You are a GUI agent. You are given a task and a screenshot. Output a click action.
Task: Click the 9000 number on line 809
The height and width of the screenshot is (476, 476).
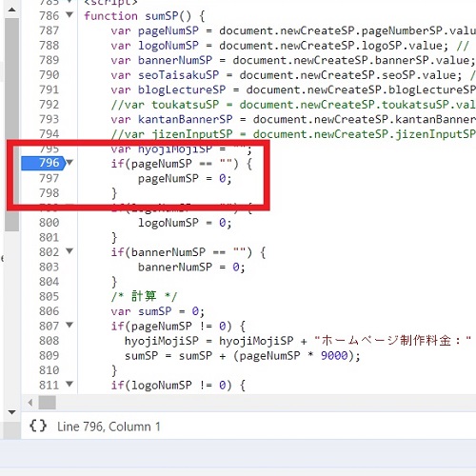pyautogui.click(x=334, y=355)
